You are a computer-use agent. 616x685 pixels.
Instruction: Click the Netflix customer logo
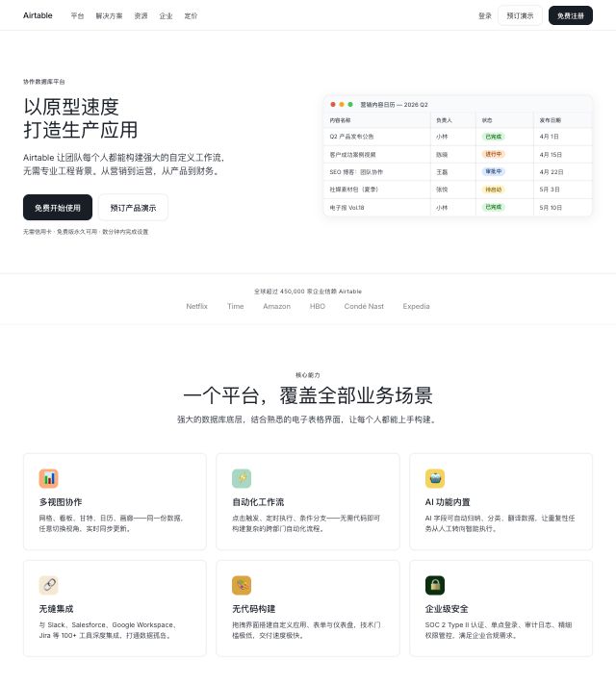click(x=196, y=306)
